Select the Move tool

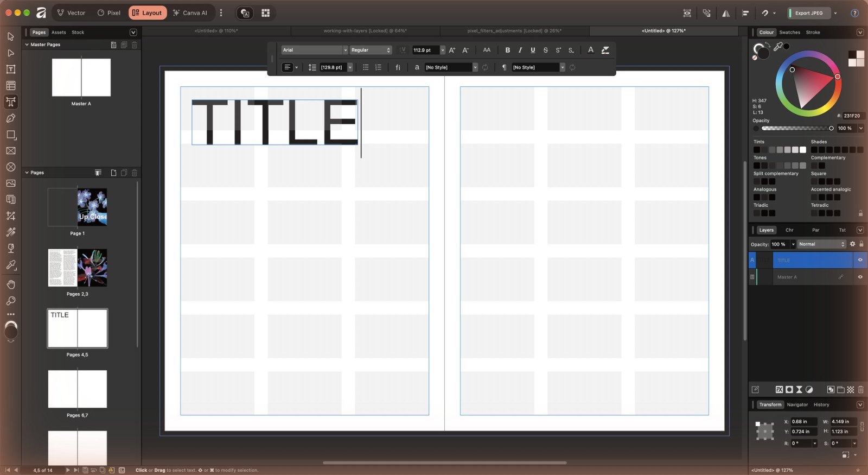[11, 36]
